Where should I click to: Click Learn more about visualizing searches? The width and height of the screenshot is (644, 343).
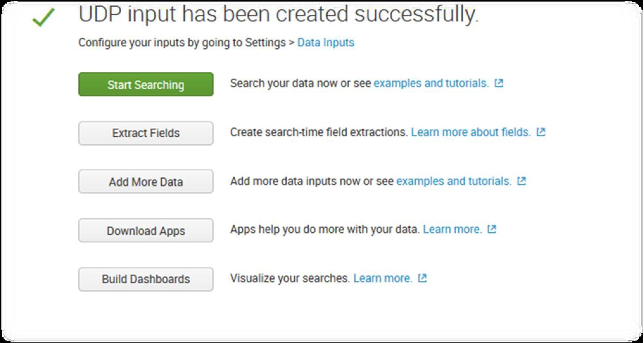(x=382, y=278)
